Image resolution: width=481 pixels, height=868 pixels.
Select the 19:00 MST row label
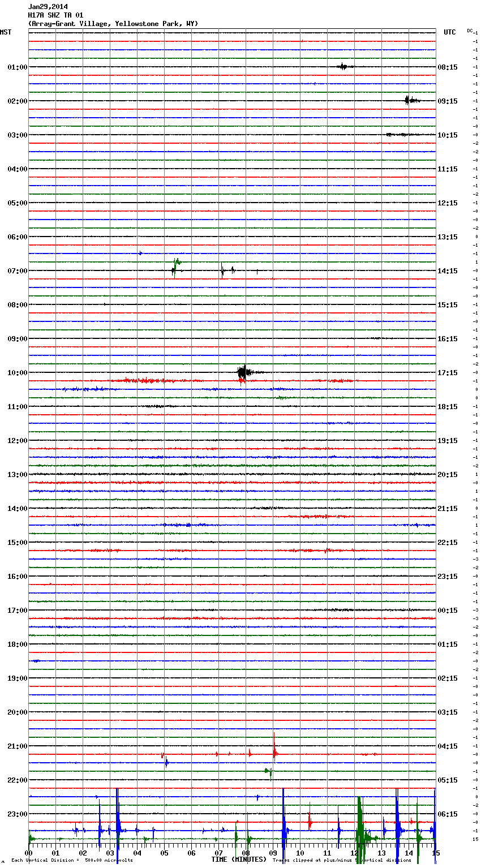(x=18, y=678)
